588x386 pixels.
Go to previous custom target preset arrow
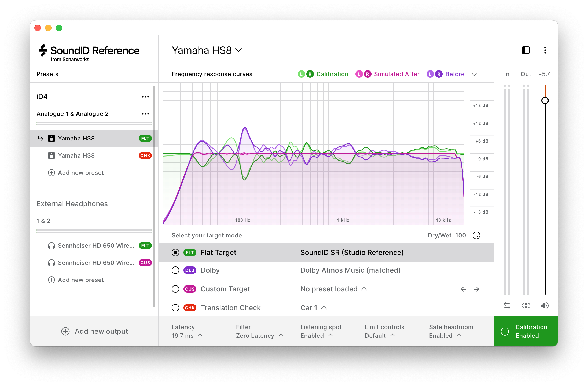pyautogui.click(x=464, y=289)
